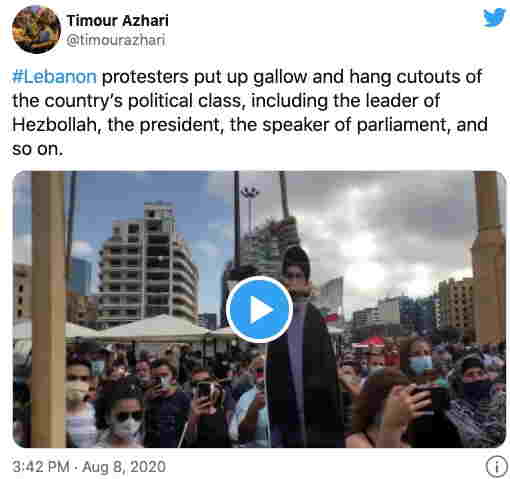
Task: Open the Timour Azhari display name
Action: coord(118,21)
